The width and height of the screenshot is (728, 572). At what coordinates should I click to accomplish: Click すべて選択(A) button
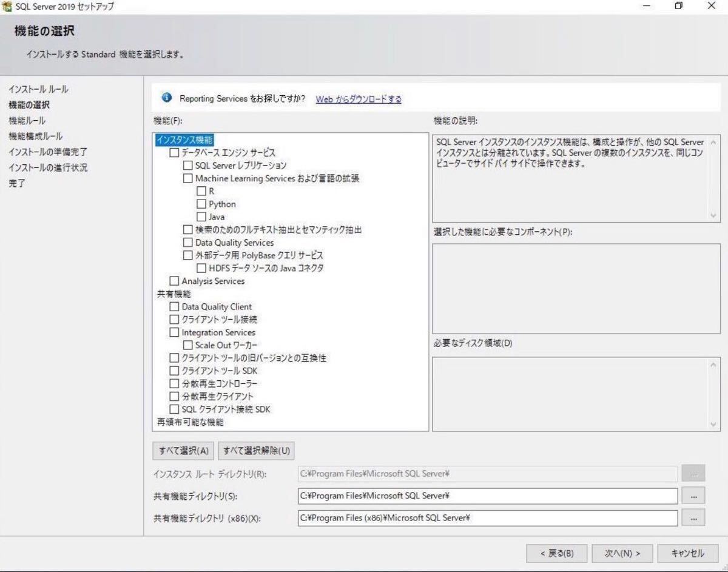[184, 451]
